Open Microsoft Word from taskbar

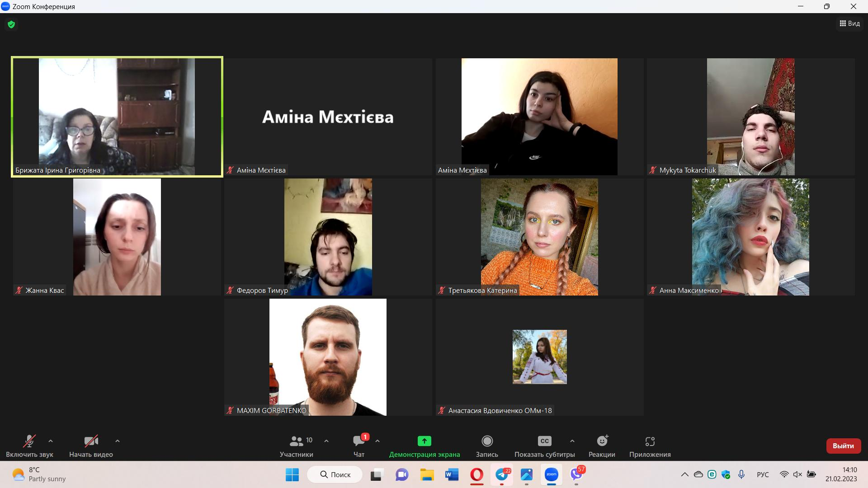pos(452,474)
